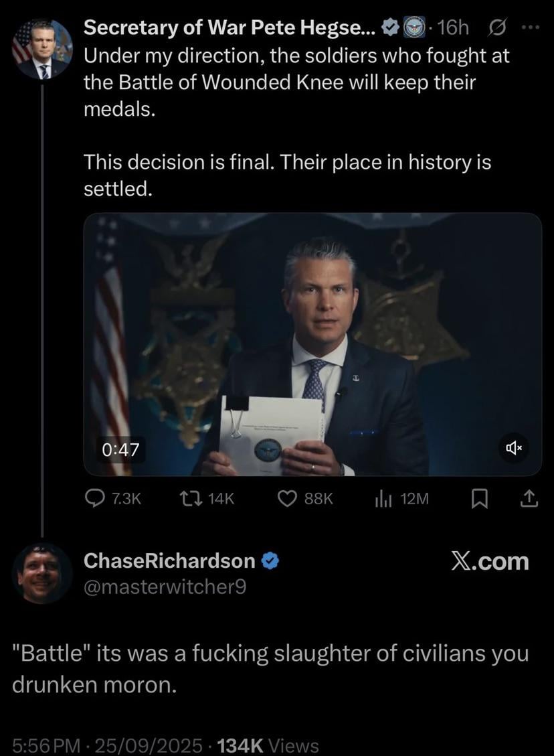Screen dimensions: 554x756
Task: Click ChaseRichardson's profile picture
Action: click(x=42, y=573)
